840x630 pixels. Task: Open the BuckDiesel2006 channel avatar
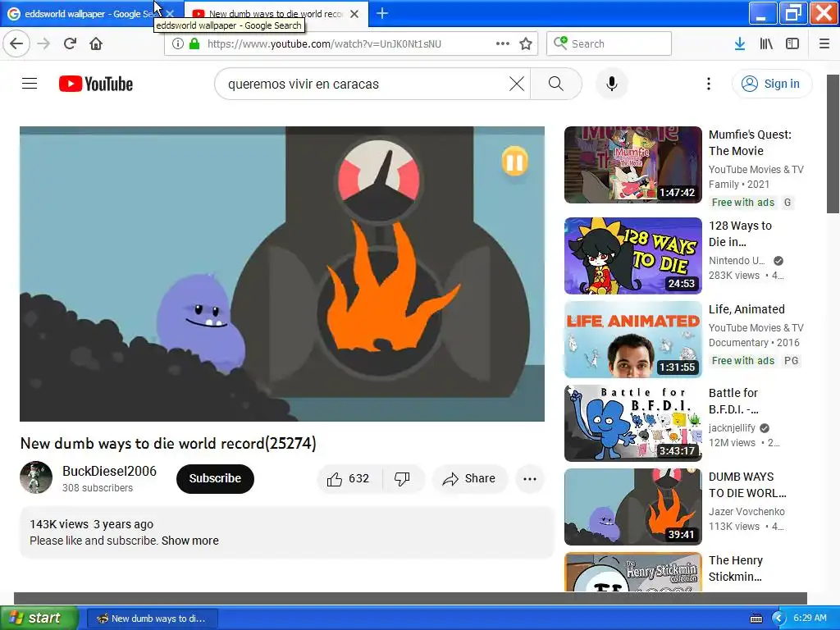pos(36,477)
